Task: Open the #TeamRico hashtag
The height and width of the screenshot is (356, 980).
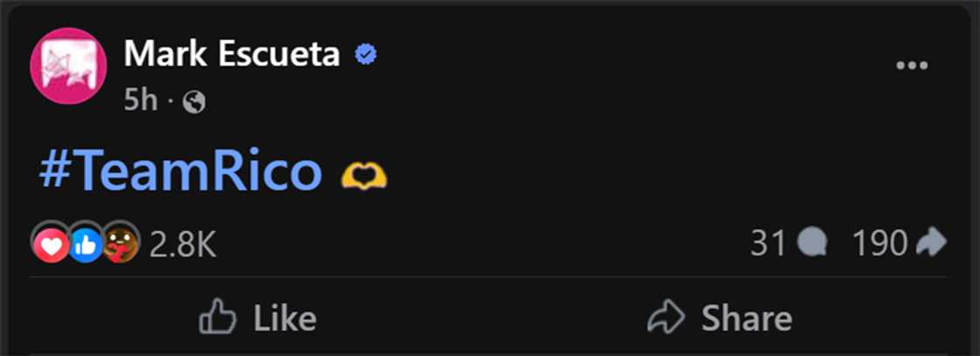Action: [x=180, y=172]
